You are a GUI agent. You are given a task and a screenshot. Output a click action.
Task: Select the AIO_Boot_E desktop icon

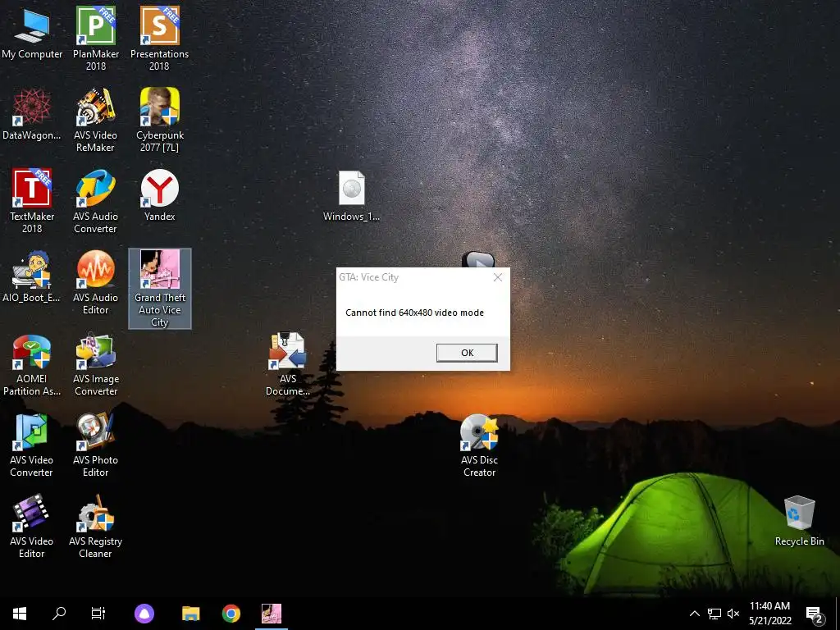tap(32, 277)
